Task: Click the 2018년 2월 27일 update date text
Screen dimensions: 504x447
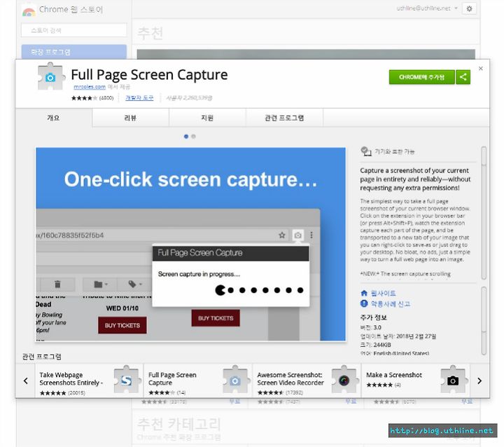Action: tap(416, 336)
